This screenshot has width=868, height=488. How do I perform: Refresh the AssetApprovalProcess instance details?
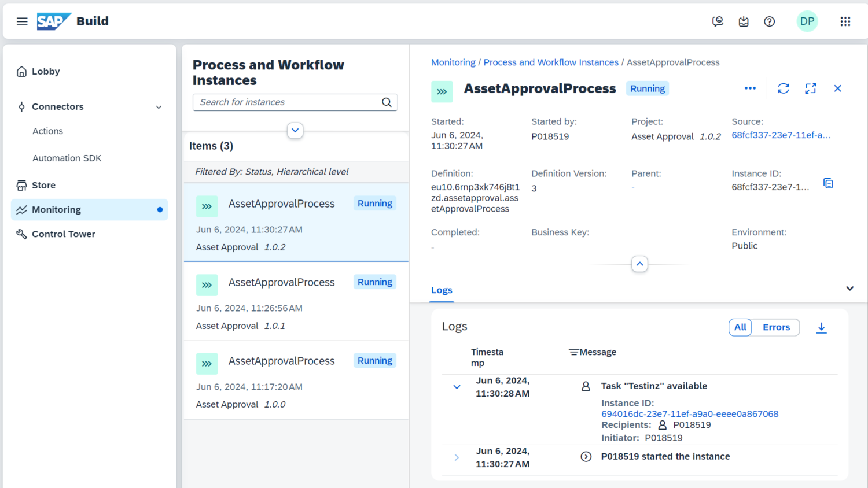click(783, 88)
